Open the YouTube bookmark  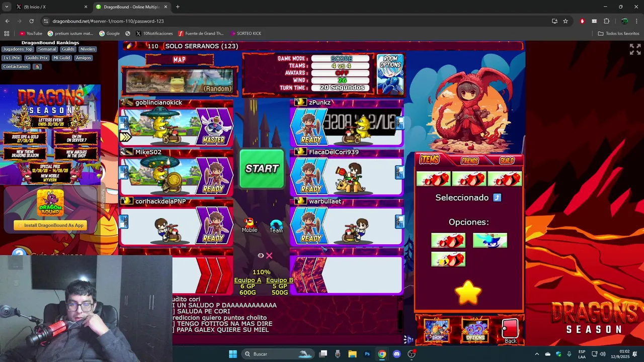pyautogui.click(x=31, y=34)
